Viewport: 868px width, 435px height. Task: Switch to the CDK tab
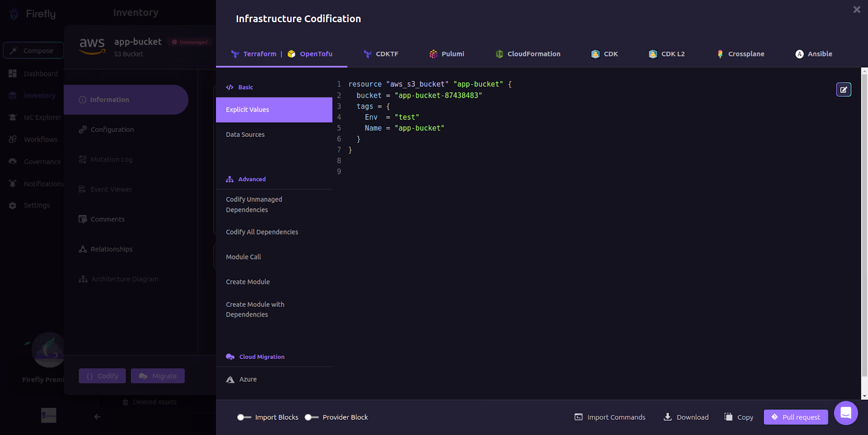pyautogui.click(x=604, y=54)
